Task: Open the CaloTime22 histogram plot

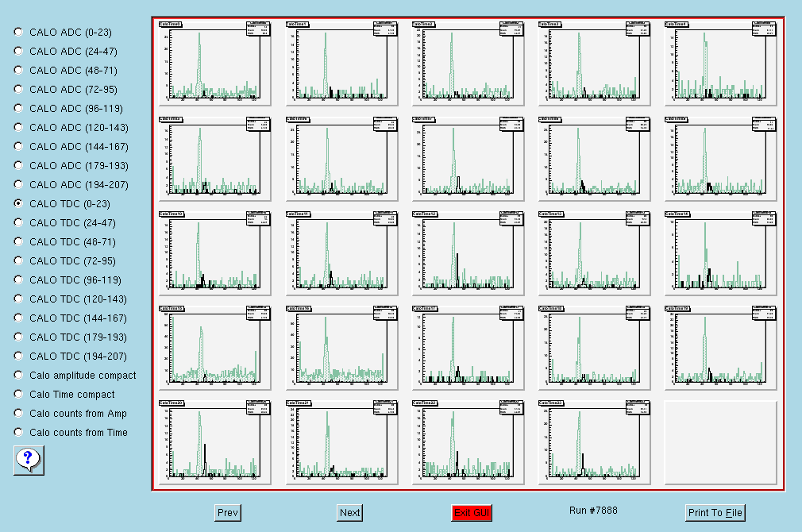Action: (468, 442)
